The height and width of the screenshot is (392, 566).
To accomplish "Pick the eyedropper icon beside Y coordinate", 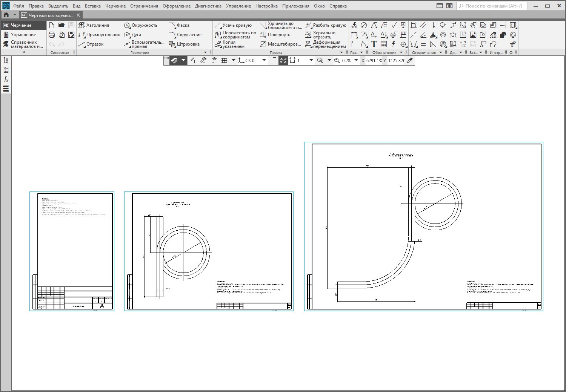I will point(410,60).
